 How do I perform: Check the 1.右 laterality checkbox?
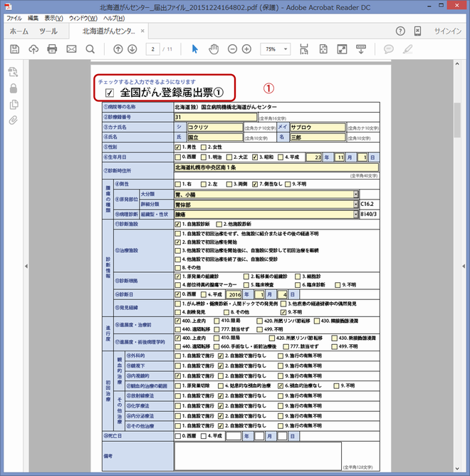[x=178, y=185]
